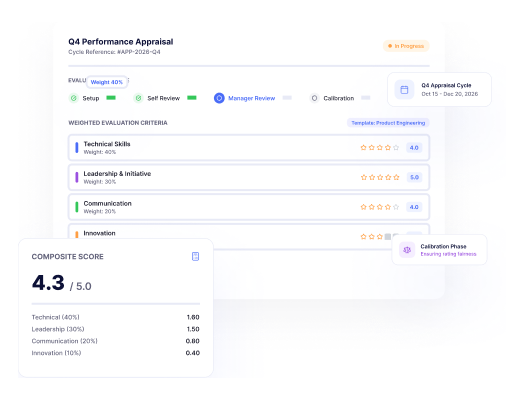This screenshot has height=400, width=524.
Task: Click the Self Review green progress bar
Action: coord(192,98)
